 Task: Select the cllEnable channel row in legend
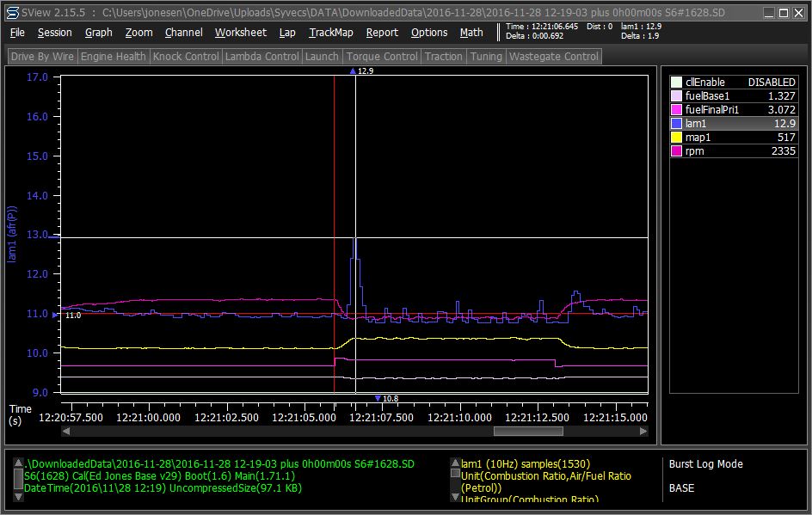tap(734, 83)
